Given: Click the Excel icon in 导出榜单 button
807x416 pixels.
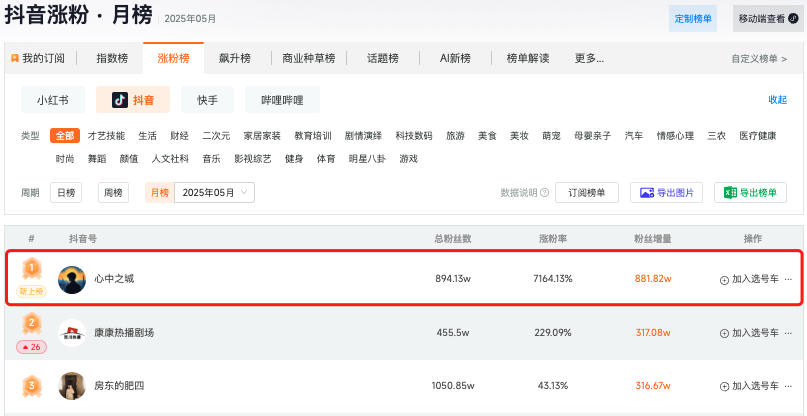Looking at the screenshot, I should [x=731, y=193].
